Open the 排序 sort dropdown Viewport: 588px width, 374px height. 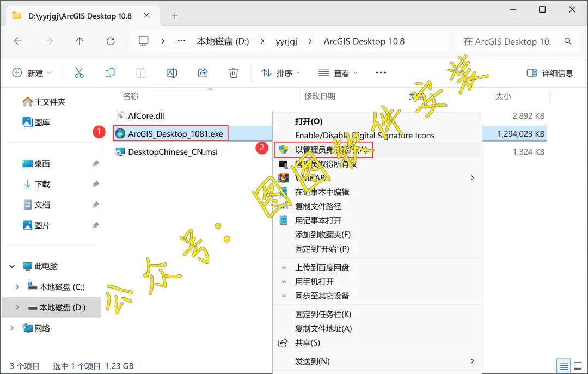281,73
